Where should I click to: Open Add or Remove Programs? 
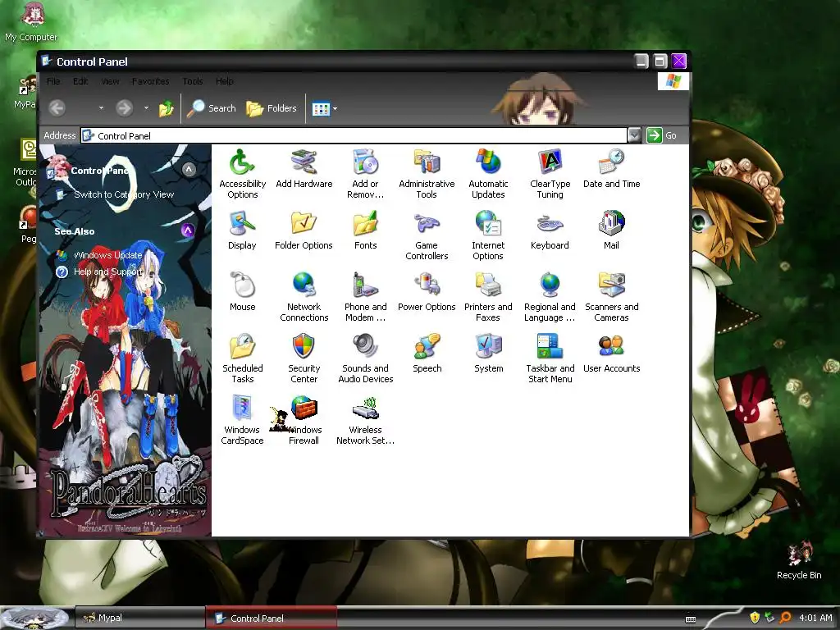pos(365,173)
